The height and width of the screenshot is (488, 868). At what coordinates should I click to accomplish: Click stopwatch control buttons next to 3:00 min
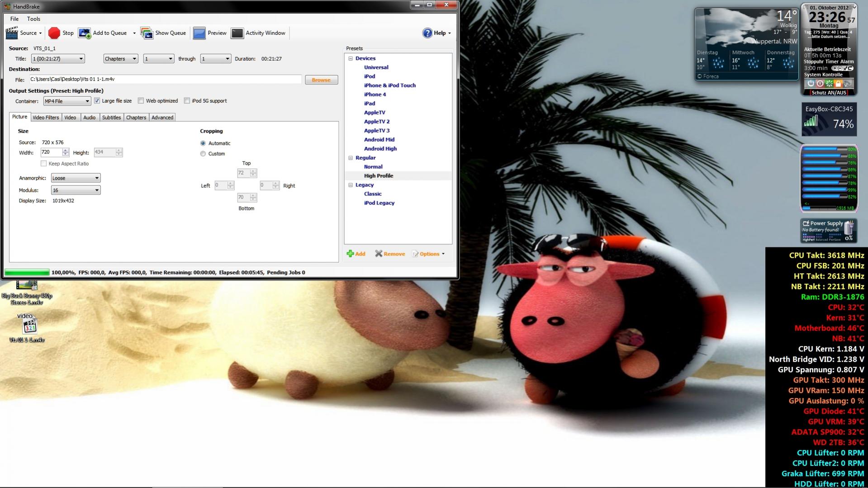coord(842,68)
